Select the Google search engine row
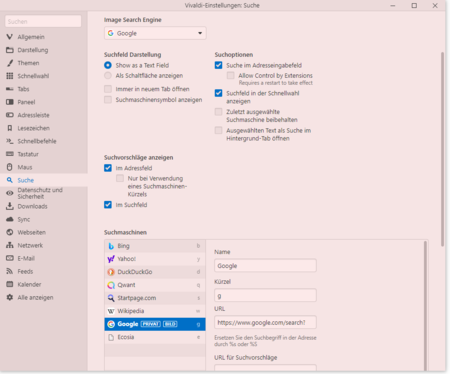This screenshot has width=450, height=374. (155, 324)
